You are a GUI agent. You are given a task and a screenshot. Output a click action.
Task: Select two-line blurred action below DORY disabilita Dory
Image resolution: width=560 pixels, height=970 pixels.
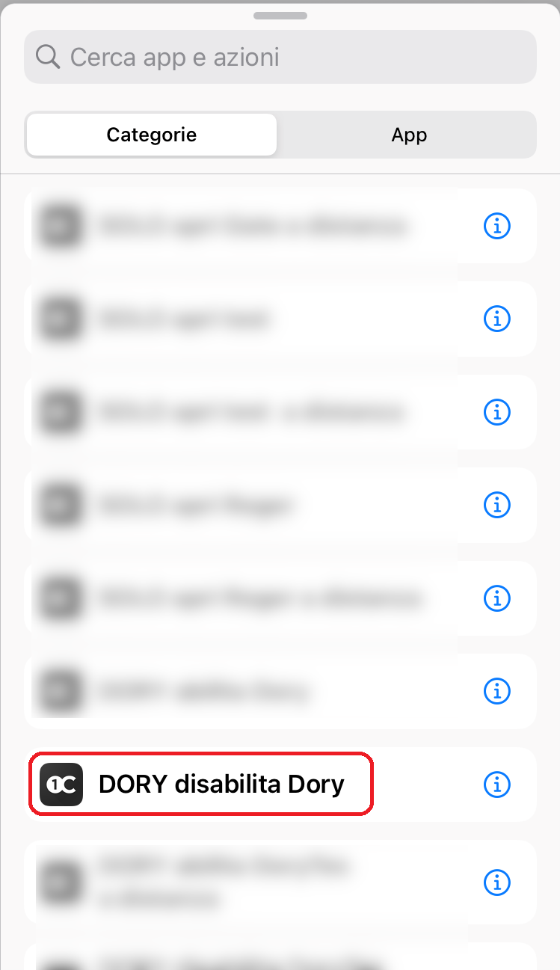280,882
